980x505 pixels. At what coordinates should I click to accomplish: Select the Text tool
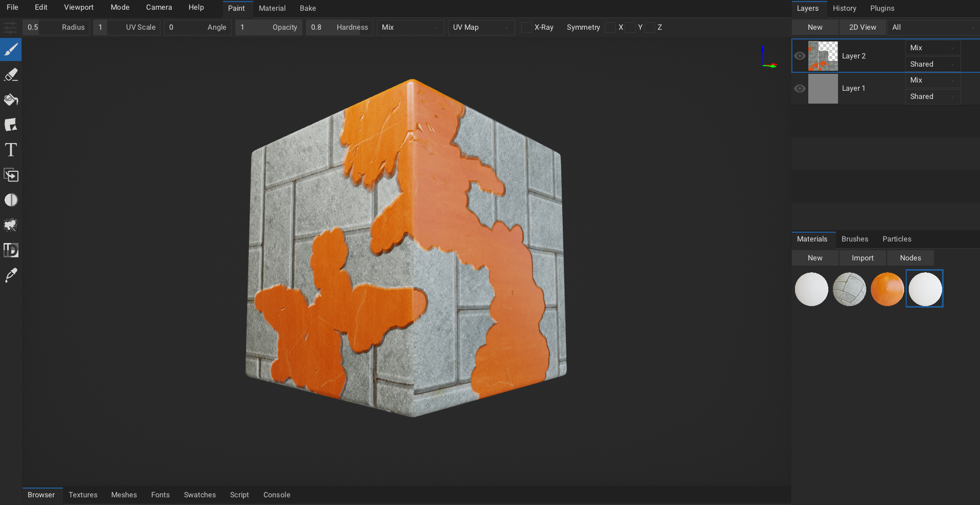coord(11,150)
